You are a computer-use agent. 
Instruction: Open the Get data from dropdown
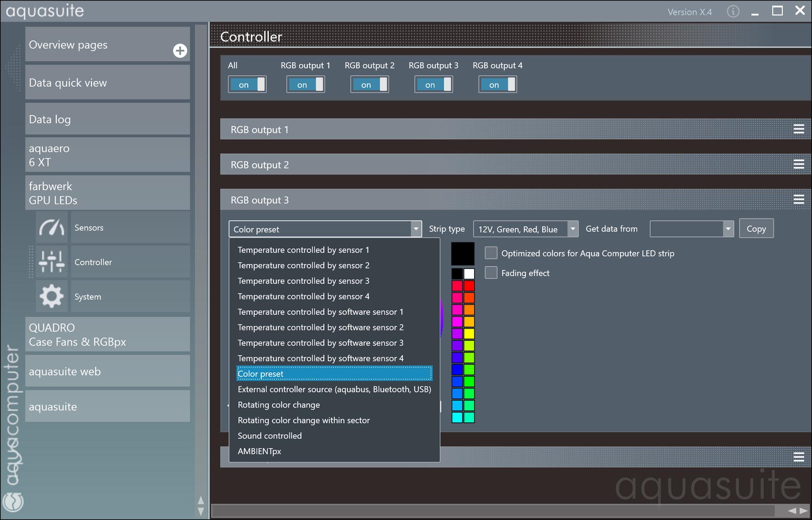[x=728, y=229]
